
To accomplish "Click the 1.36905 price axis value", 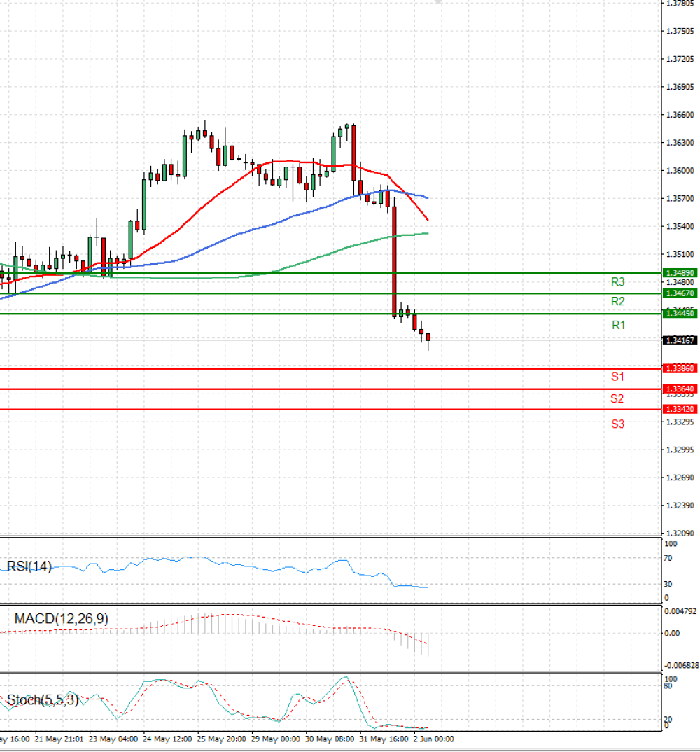I will [x=680, y=87].
